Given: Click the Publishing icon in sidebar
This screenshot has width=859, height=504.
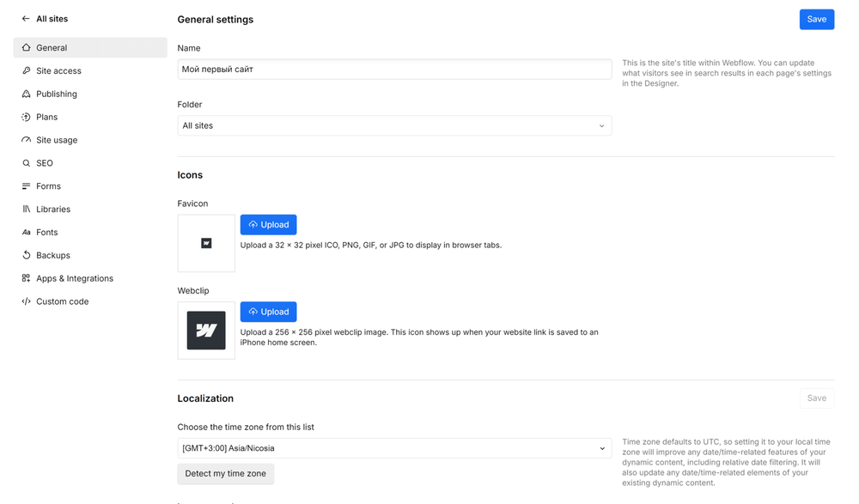Looking at the screenshot, I should click(26, 94).
